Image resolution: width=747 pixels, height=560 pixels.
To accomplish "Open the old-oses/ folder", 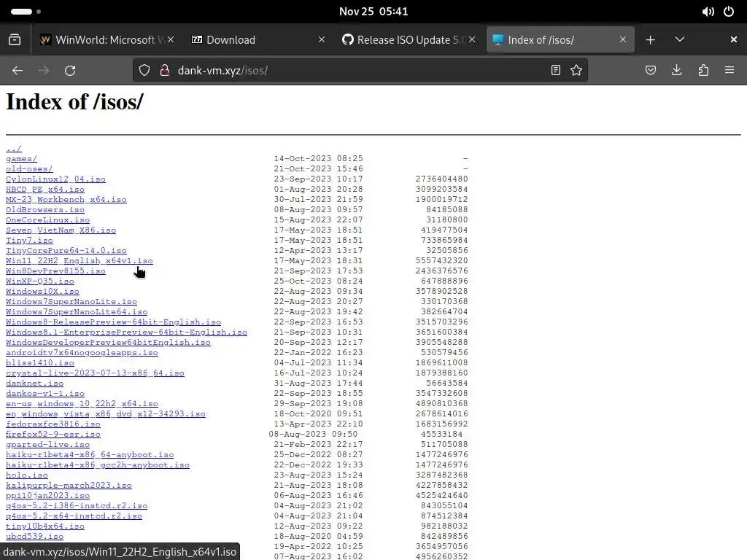I will 29,169.
